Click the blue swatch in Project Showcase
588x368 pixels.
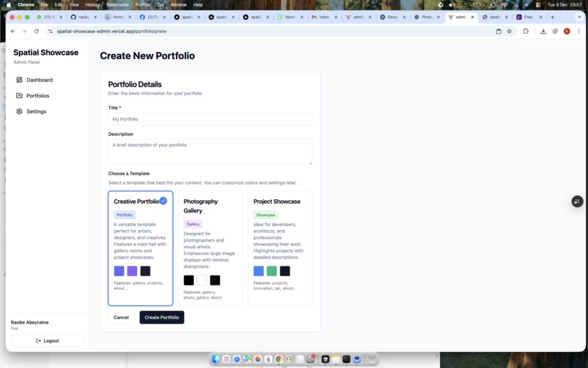click(259, 271)
